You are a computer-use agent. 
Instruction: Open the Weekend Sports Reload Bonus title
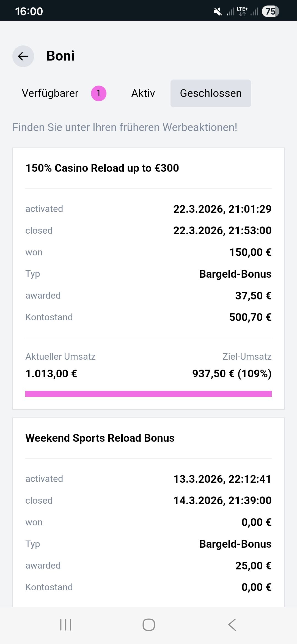click(100, 438)
